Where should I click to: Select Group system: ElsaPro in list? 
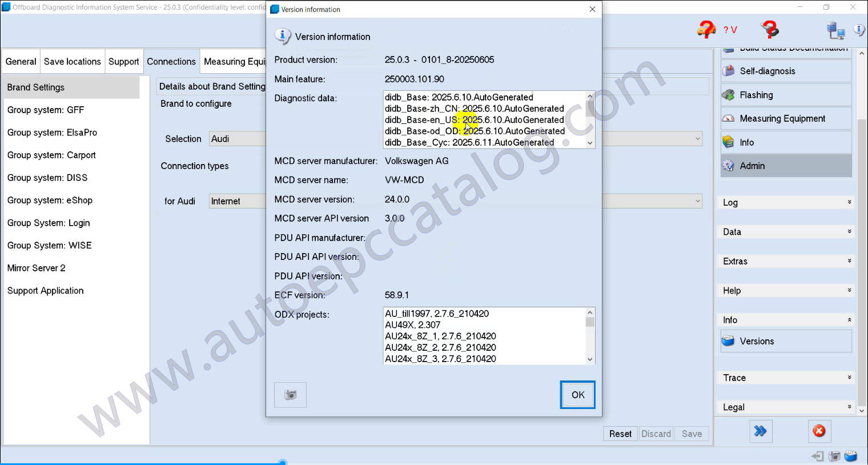[x=52, y=133]
